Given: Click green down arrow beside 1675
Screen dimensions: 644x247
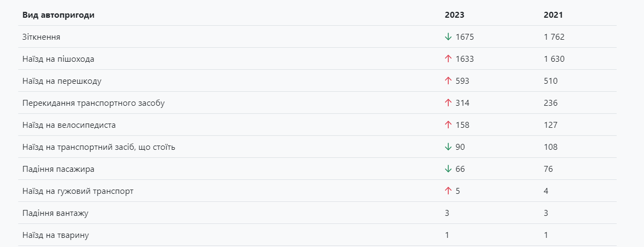Looking at the screenshot, I should pyautogui.click(x=448, y=37).
